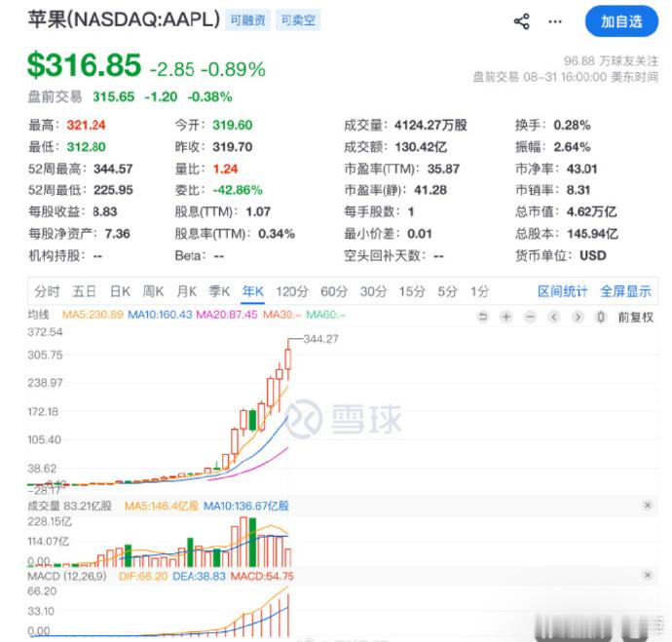This screenshot has height=642, width=672.
Task: Switch to the 季K chart tab
Action: click(x=219, y=291)
